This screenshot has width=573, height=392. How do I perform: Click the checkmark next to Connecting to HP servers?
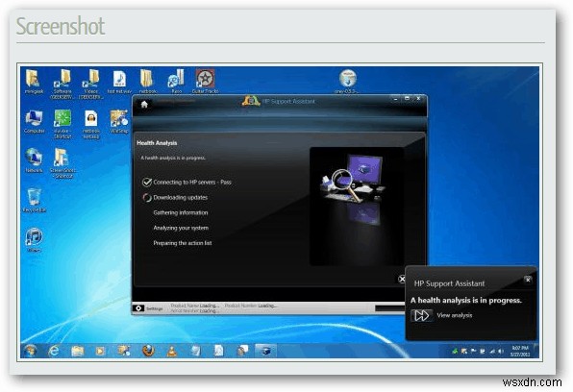(146, 182)
